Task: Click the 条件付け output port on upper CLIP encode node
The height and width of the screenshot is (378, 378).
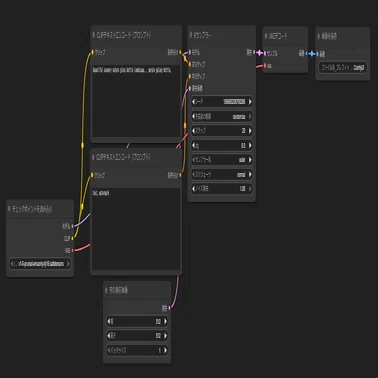Action: 180,52
